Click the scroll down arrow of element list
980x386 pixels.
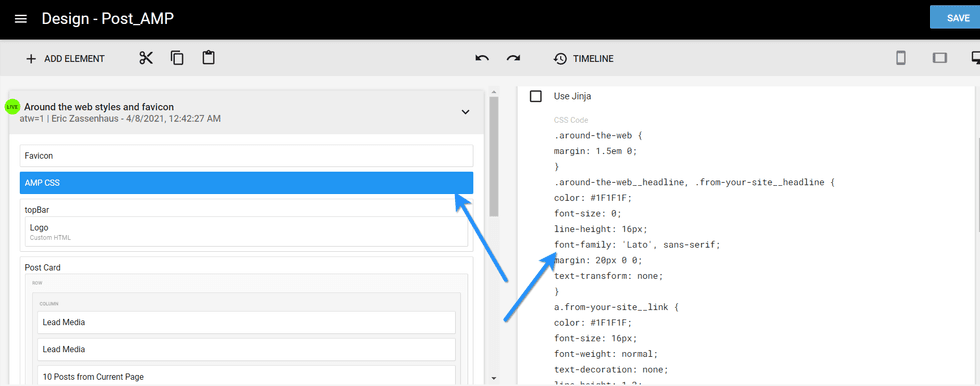[x=494, y=378]
